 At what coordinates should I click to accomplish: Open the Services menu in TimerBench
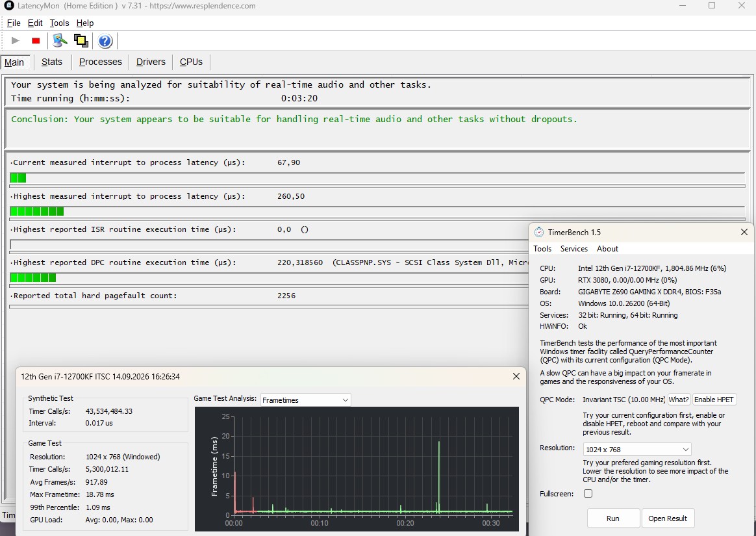573,249
